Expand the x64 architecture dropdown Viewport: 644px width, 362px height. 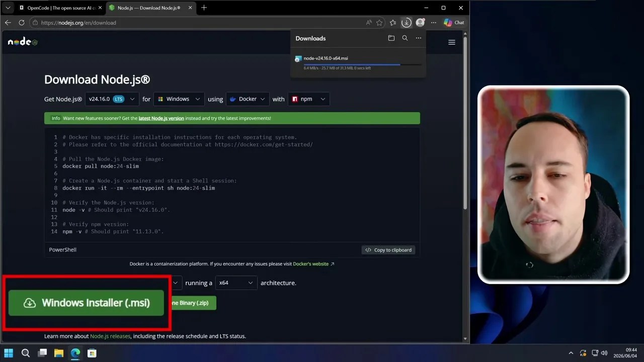[236, 283]
